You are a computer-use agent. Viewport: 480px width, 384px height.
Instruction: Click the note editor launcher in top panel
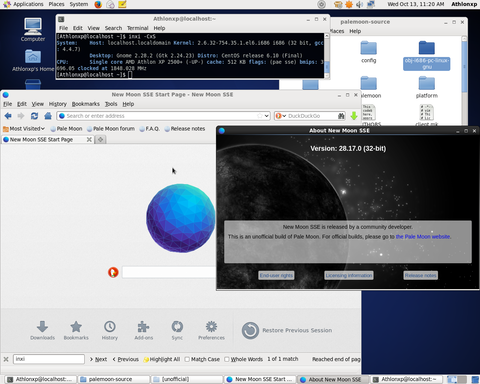click(122, 4)
